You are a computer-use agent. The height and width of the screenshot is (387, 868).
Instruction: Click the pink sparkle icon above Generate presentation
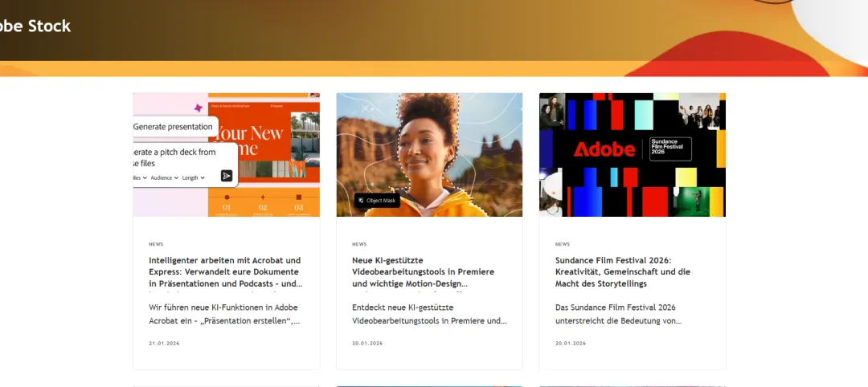(199, 108)
